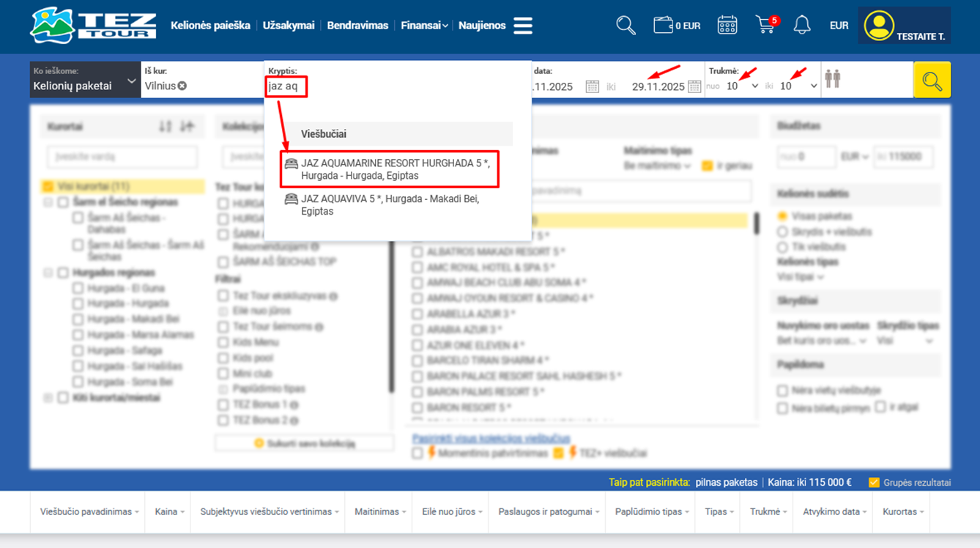Screen dimensions: 980x548
Task: Click info icon next to TEZ Bonus 2
Action: coord(294,421)
